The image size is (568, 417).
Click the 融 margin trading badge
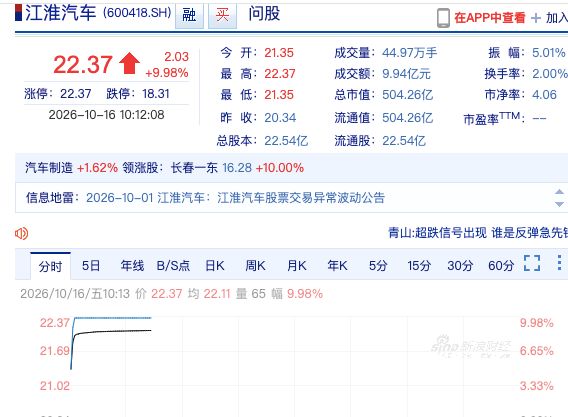[189, 16]
